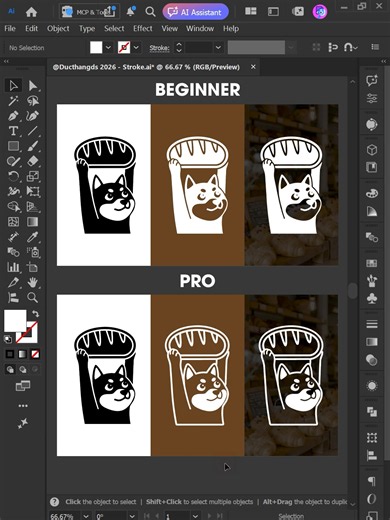Choose the Perspective Grid tool

click(x=33, y=207)
